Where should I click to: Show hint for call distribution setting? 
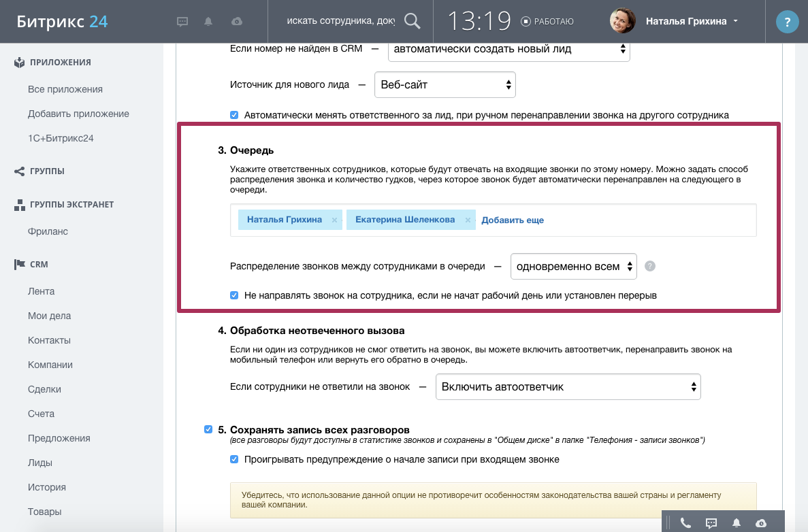650,266
